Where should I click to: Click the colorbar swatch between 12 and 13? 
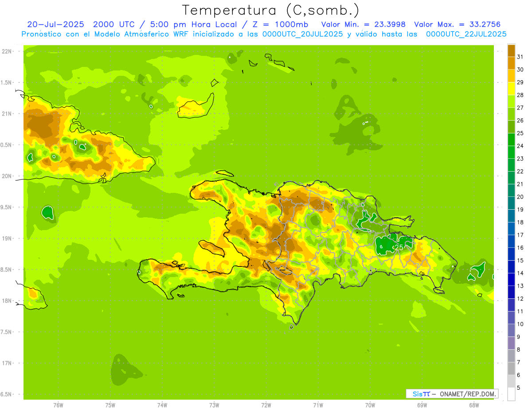pos(511,292)
